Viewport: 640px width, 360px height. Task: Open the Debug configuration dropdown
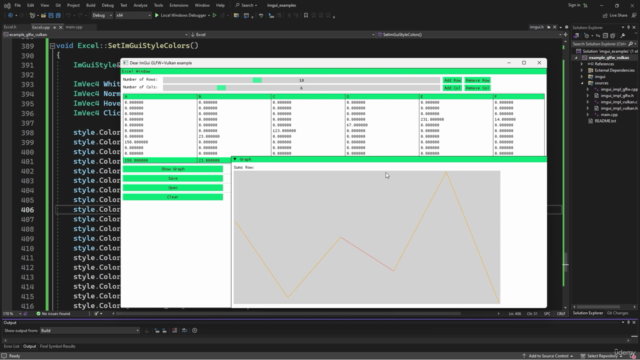click(x=102, y=16)
